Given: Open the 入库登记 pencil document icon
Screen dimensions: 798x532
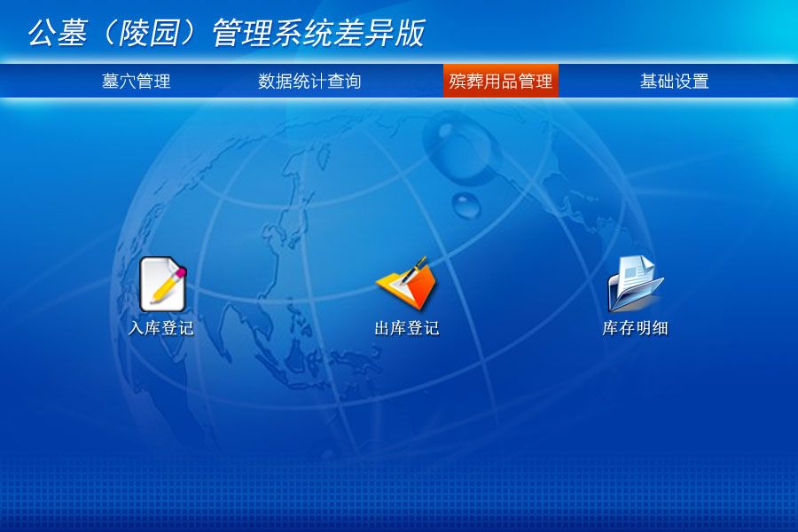Looking at the screenshot, I should tap(163, 284).
